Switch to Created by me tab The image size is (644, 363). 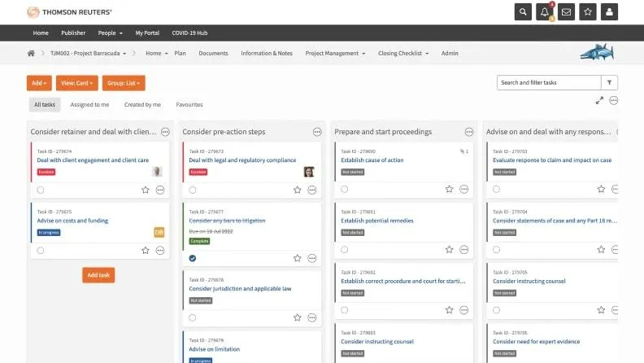tap(142, 104)
